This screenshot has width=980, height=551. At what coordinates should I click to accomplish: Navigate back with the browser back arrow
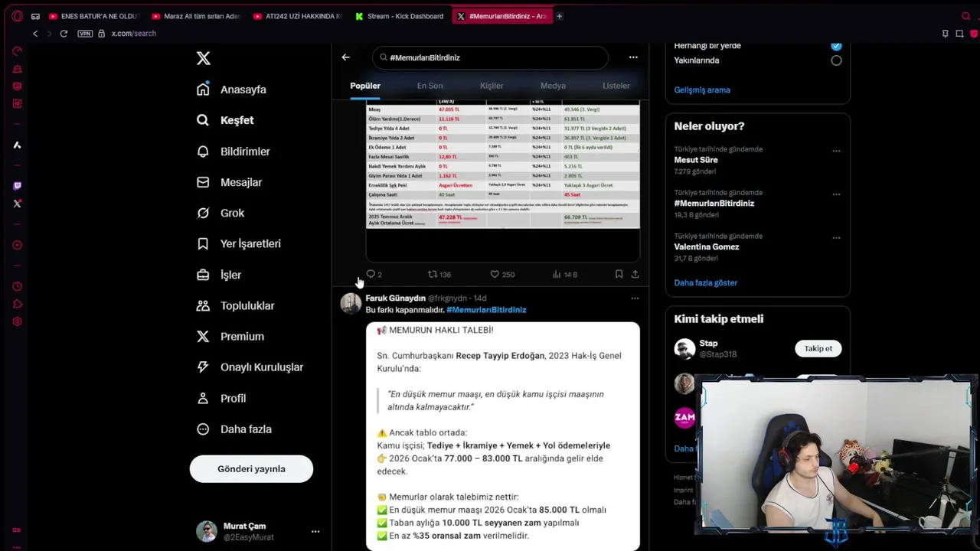coord(35,34)
